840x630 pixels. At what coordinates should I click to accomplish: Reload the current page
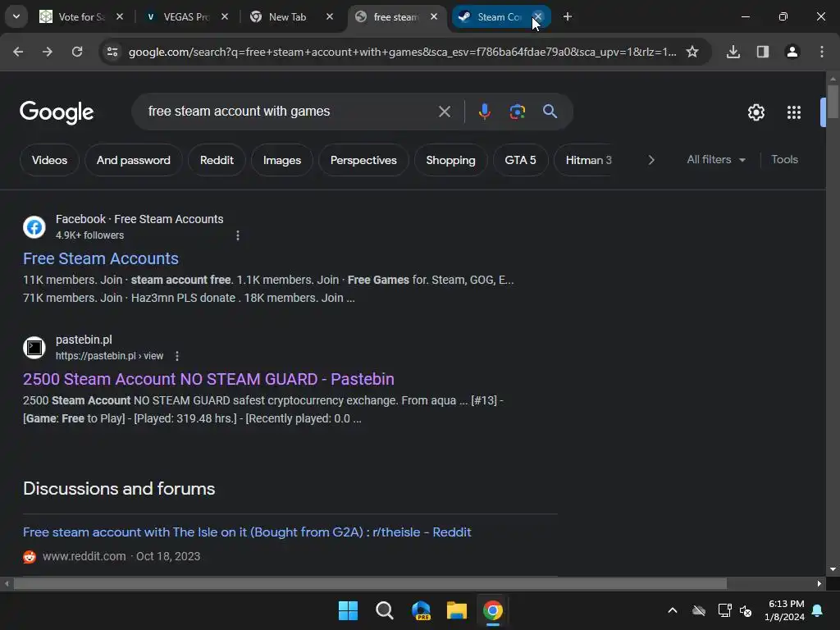(77, 52)
